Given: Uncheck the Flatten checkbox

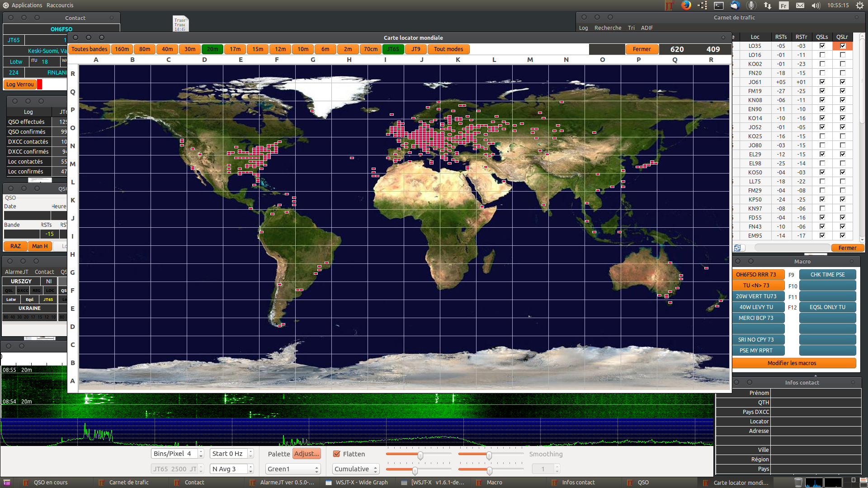Looking at the screenshot, I should (x=336, y=454).
